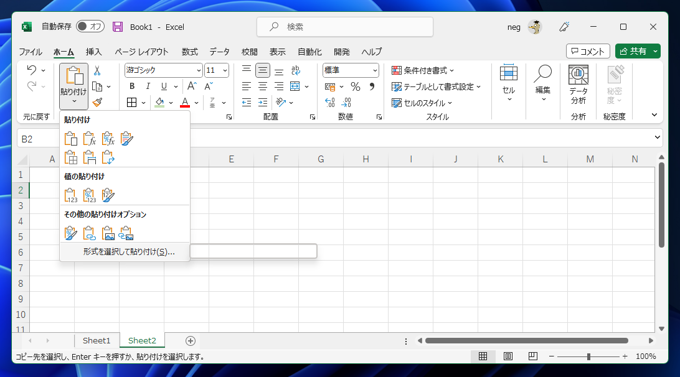Switch to the 数式 tab
680x377 pixels.
[190, 52]
